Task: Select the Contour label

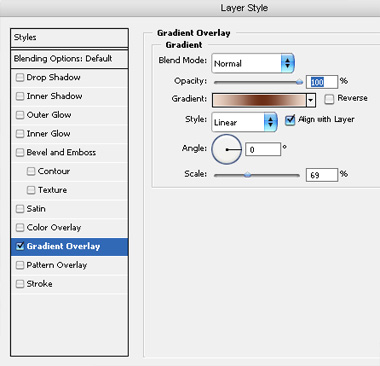Action: click(54, 171)
